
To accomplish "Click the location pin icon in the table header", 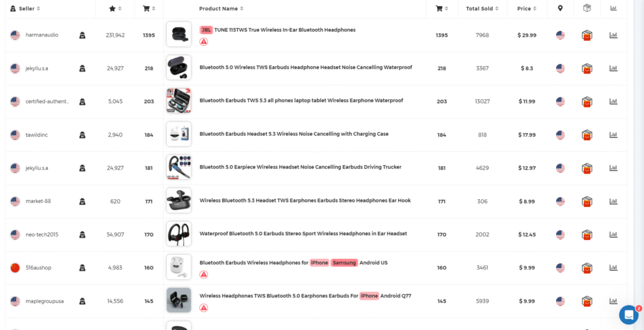I will click(560, 8).
